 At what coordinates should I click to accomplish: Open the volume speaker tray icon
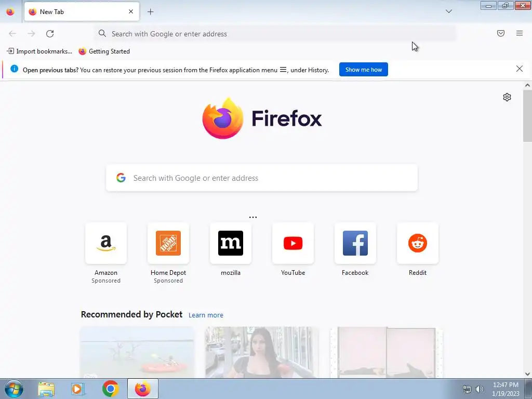480,389
